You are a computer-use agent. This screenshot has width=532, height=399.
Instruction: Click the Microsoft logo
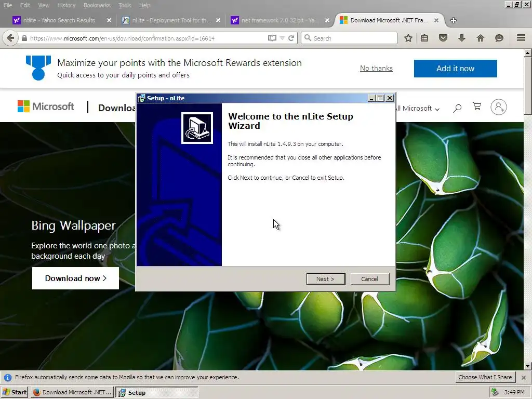point(46,107)
